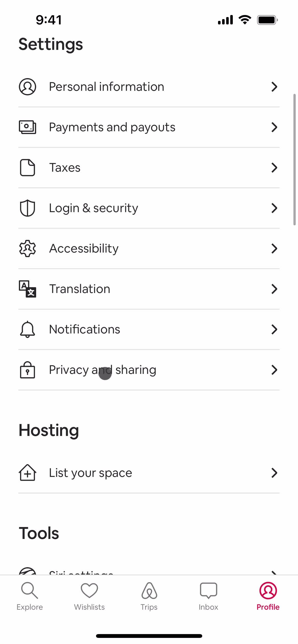The image size is (298, 644).
Task: Expand Personal information via its chevron
Action: coord(274,87)
